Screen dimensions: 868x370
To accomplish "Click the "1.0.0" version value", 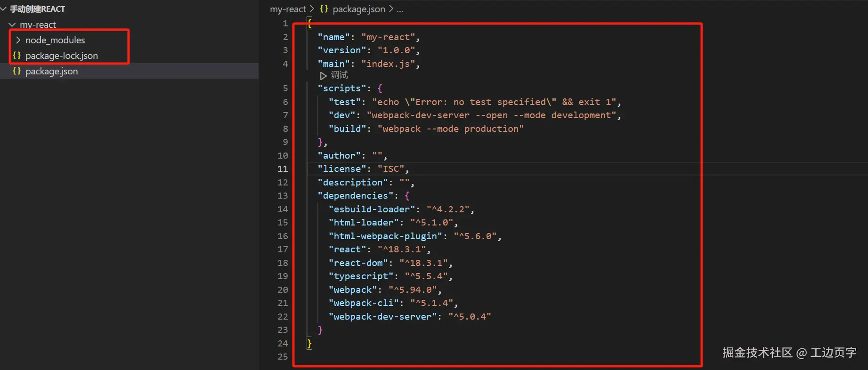I will coord(397,50).
